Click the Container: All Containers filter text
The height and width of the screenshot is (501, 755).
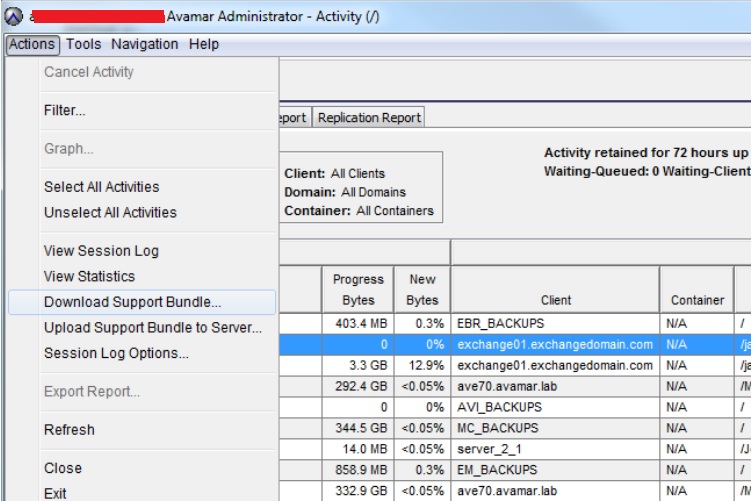[359, 211]
